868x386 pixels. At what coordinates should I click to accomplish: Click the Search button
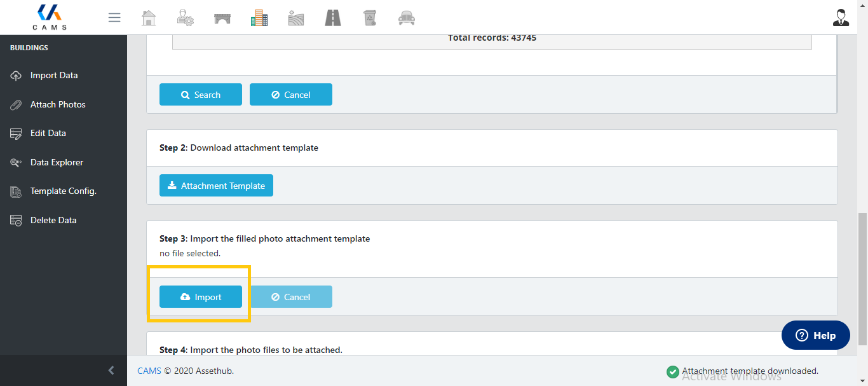(201, 95)
